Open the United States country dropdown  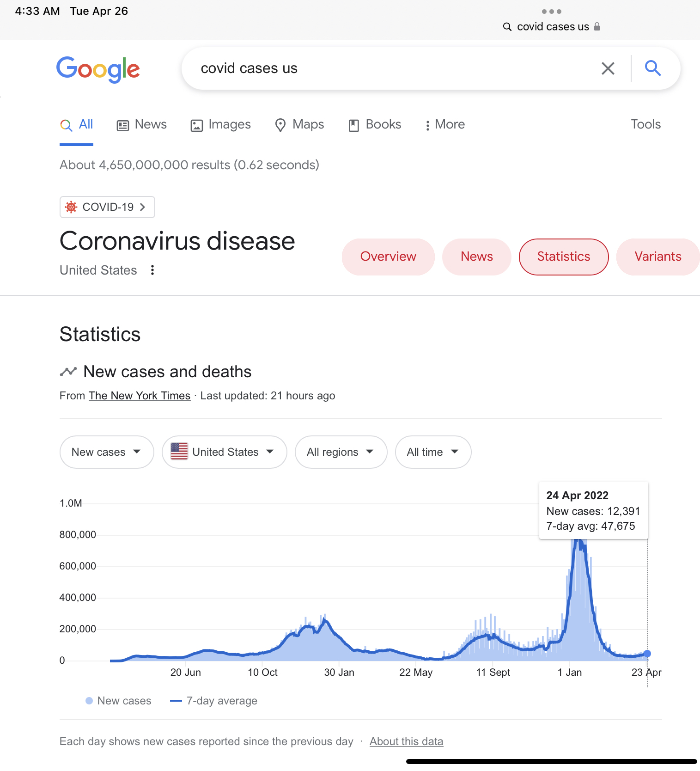224,452
